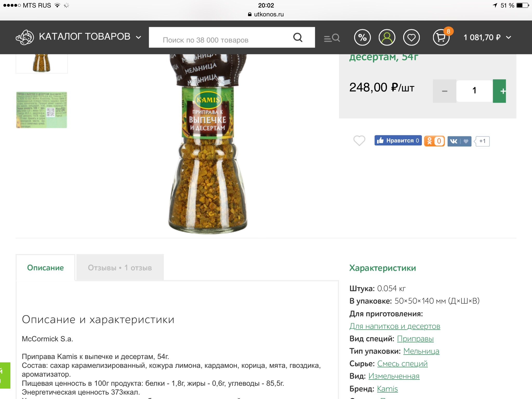Image resolution: width=532 pixels, height=399 pixels.
Task: Open the Kamis brand link
Action: [387, 389]
